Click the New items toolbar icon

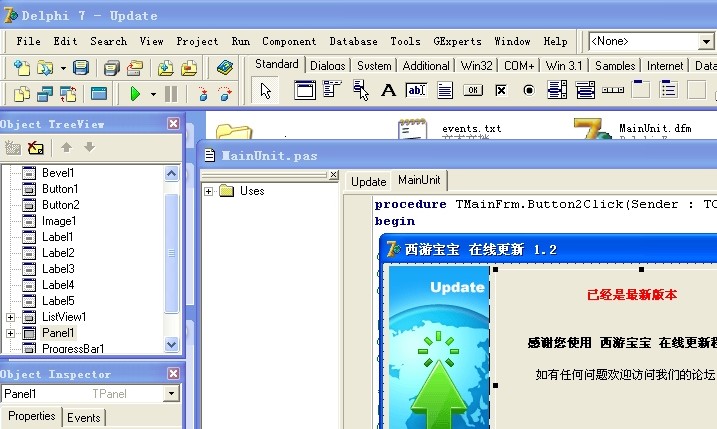(x=21, y=68)
